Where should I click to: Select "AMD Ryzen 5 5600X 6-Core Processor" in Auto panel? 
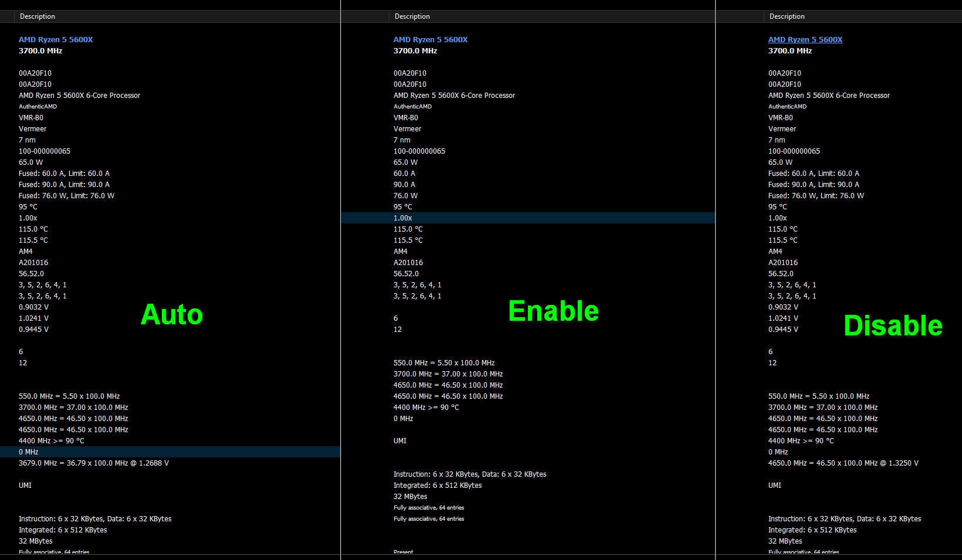click(80, 96)
